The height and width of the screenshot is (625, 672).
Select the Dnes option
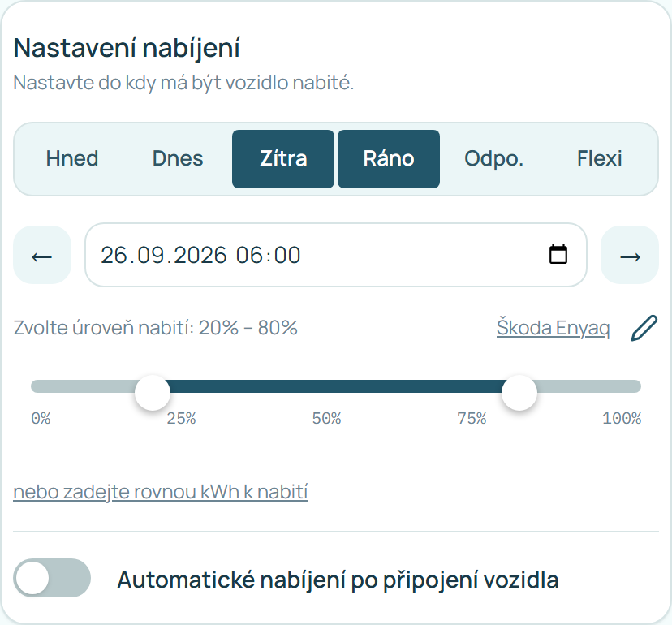[x=178, y=159]
